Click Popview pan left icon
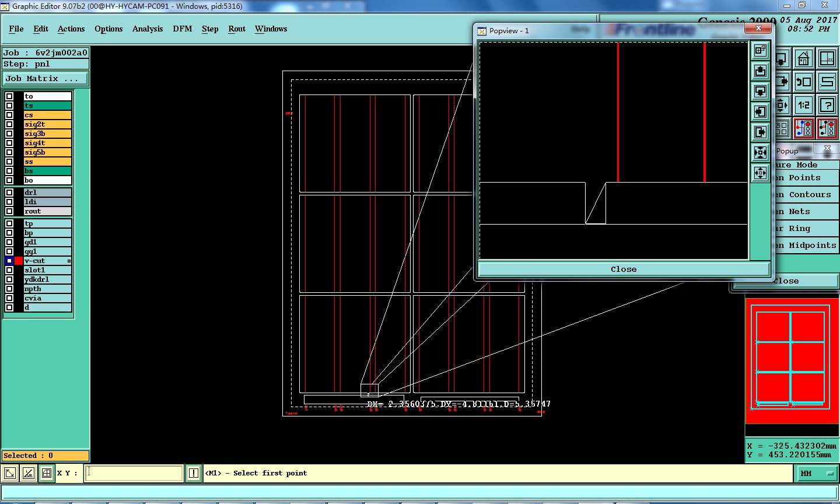 pyautogui.click(x=760, y=111)
